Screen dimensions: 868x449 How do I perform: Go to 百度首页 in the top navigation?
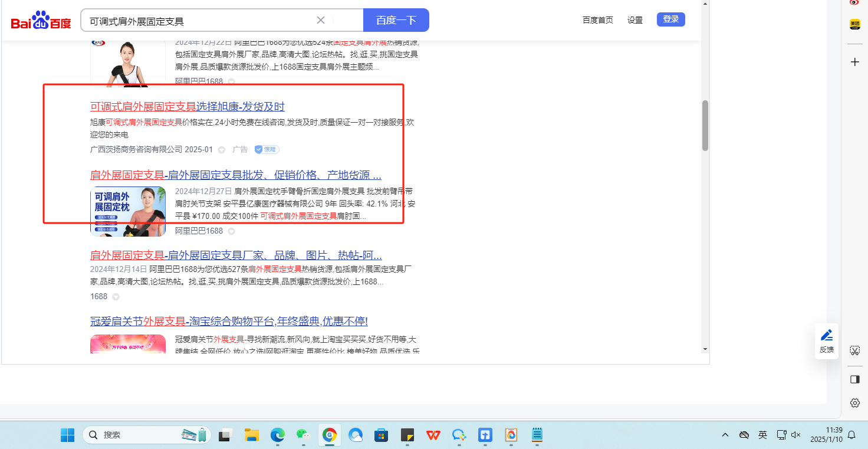pyautogui.click(x=597, y=20)
